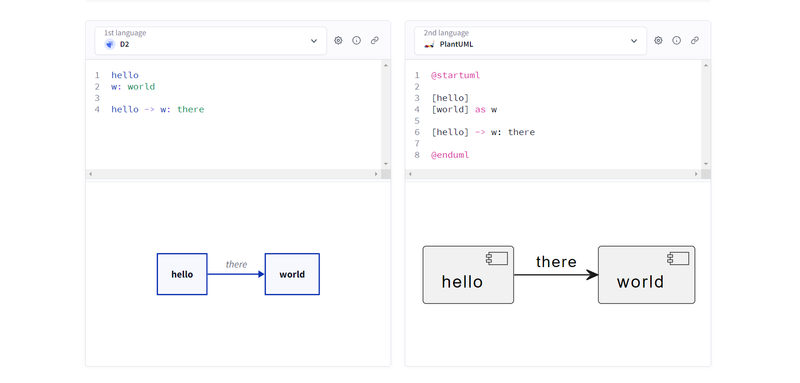The image size is (800, 383).
Task: Click the D2 editor scroll down arrow
Action: pyautogui.click(x=386, y=164)
